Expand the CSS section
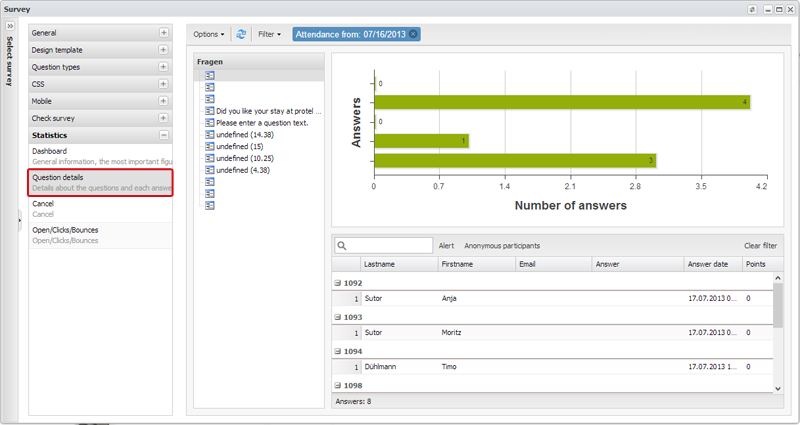This screenshot has height=425, width=800. point(163,84)
